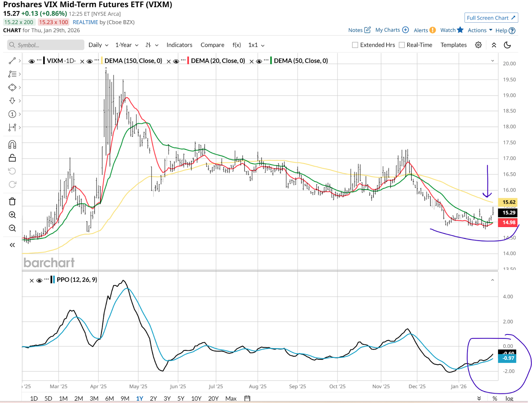Image resolution: width=532 pixels, height=403 pixels.
Task: Toggle the log scale option
Action: 509,398
